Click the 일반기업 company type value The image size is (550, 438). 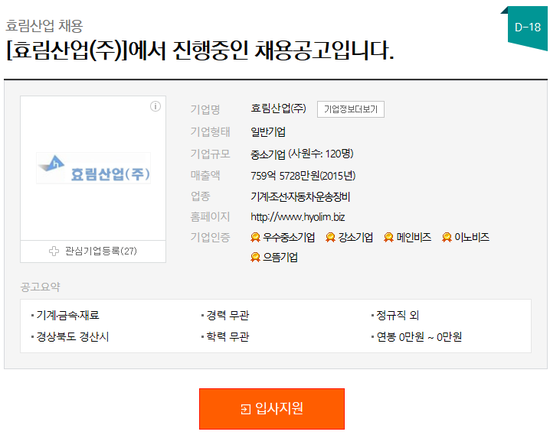click(268, 132)
